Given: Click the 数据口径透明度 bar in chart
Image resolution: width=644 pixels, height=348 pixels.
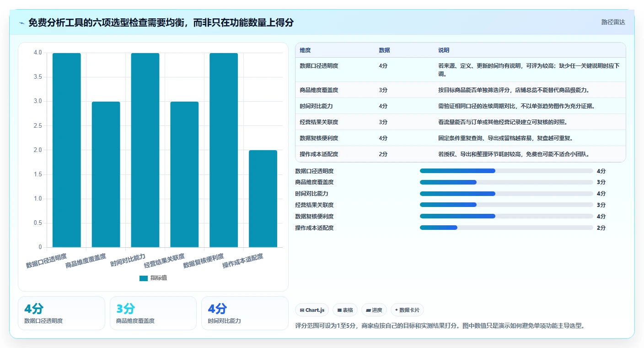Looking at the screenshot, I should tap(67, 150).
